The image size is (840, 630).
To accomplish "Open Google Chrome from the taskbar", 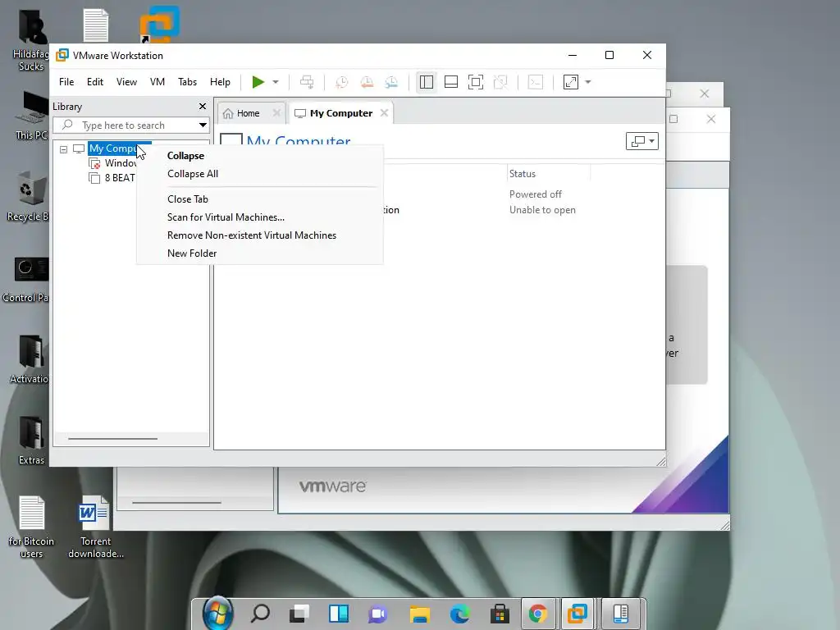I will pos(538,614).
